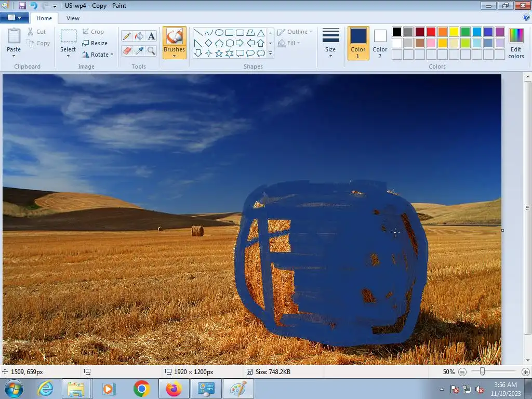Open the Edit colors dialog

(x=516, y=44)
